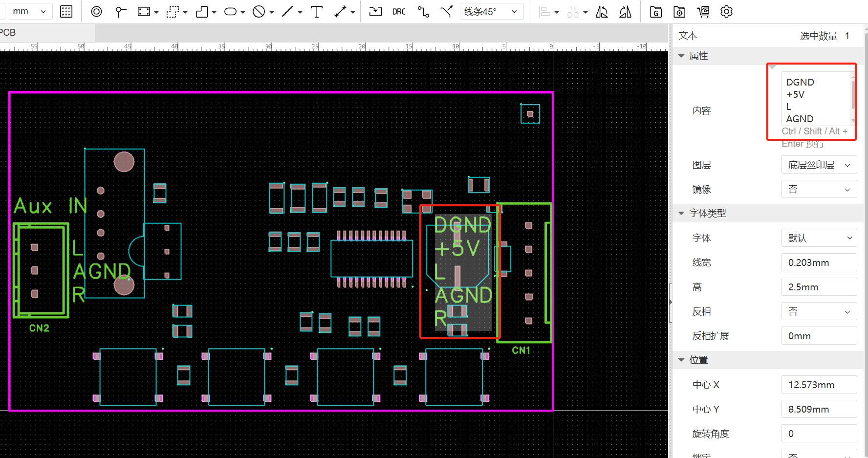Select the line drawing tool
This screenshot has height=458, width=868.
click(x=288, y=12)
